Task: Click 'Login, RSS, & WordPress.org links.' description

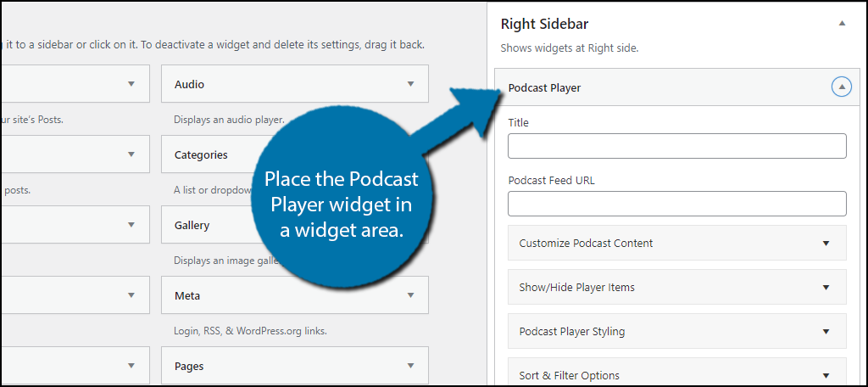Action: 250,332
